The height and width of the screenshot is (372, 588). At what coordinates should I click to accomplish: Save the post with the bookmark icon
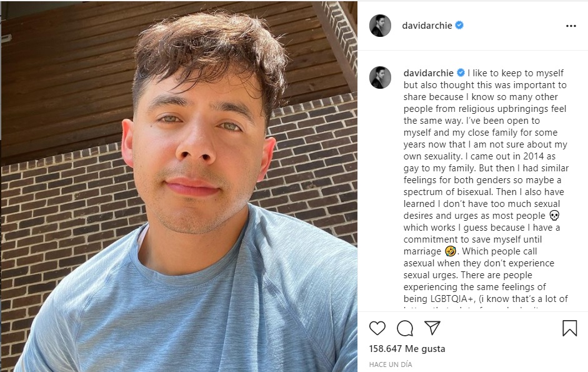tap(569, 328)
